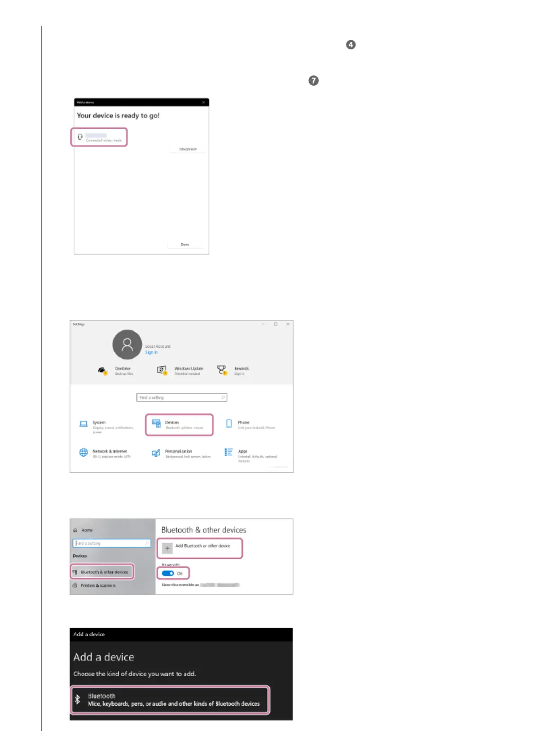
Task: Open the Personalization settings icon
Action: coord(156,453)
